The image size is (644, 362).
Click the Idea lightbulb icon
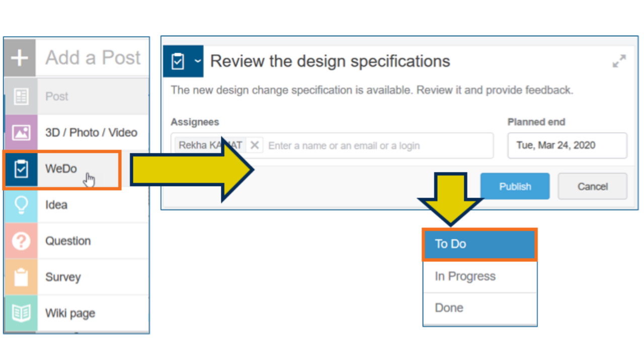21,205
